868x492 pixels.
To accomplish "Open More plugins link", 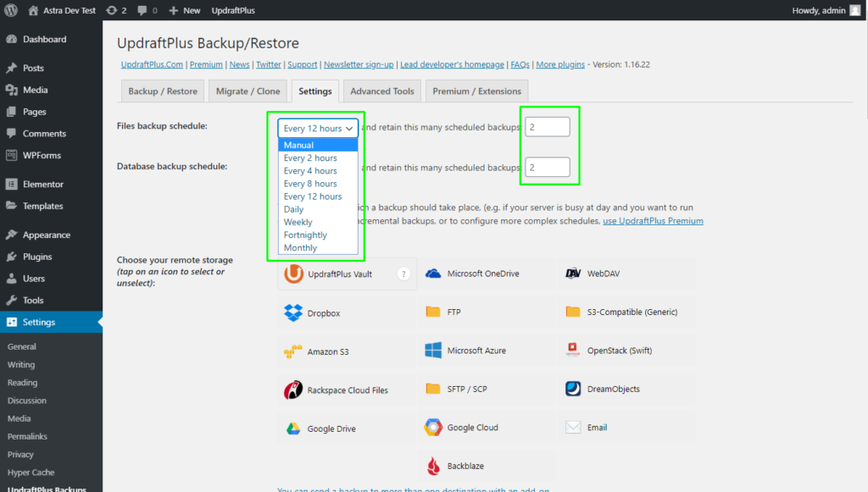I will click(560, 64).
